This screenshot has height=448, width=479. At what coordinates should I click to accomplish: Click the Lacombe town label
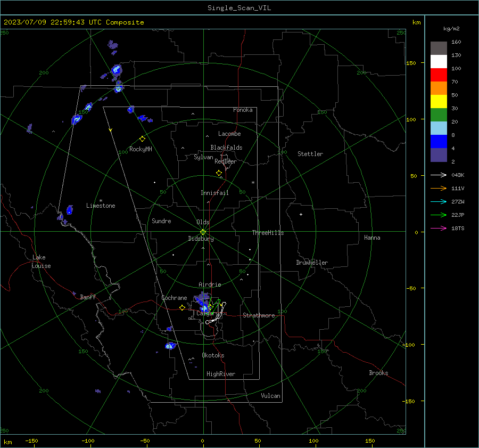click(229, 134)
